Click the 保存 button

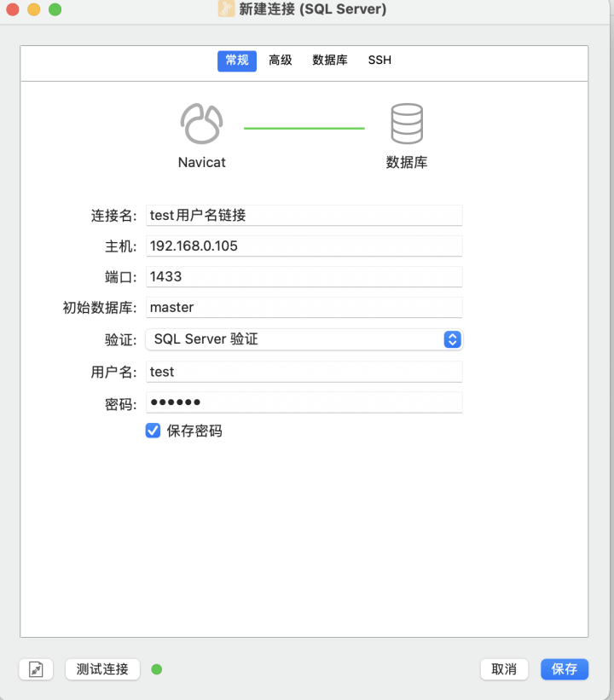[565, 669]
